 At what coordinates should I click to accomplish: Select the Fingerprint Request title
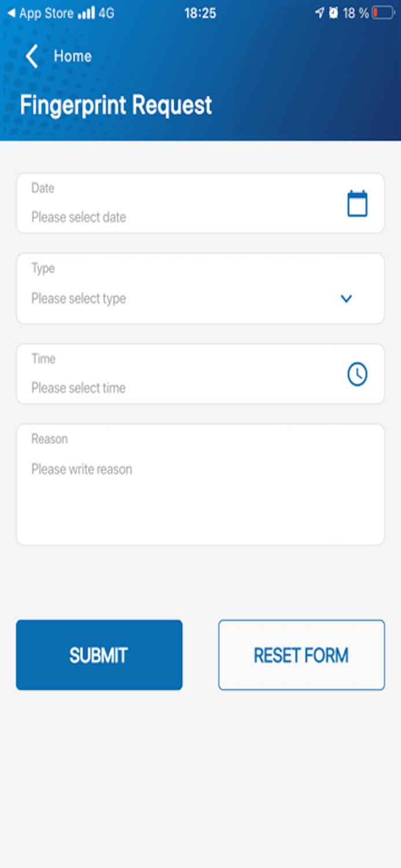[x=115, y=104]
